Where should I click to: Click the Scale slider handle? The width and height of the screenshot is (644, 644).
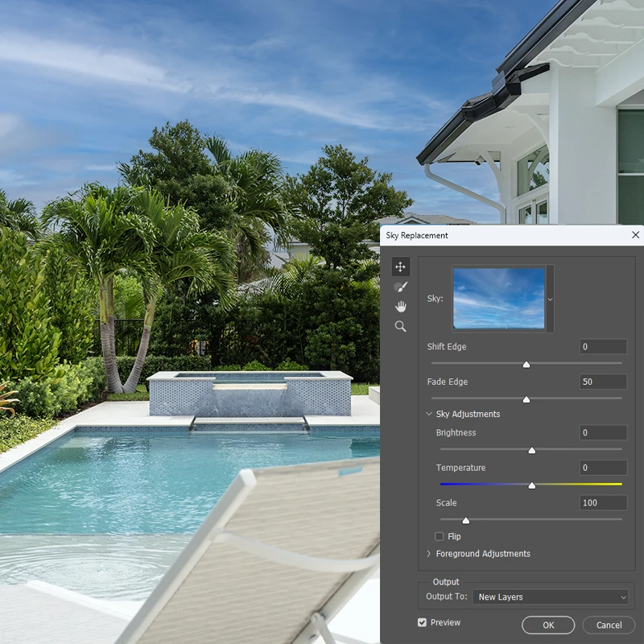[465, 520]
